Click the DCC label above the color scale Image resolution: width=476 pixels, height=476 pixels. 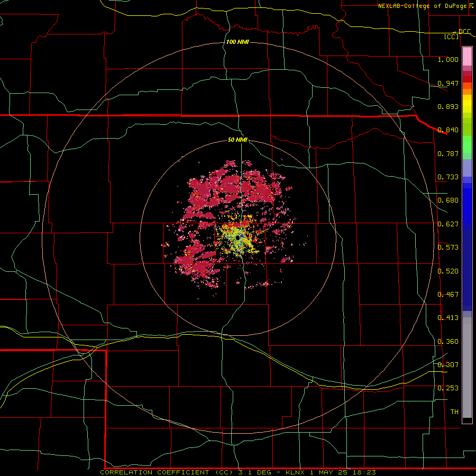click(464, 31)
